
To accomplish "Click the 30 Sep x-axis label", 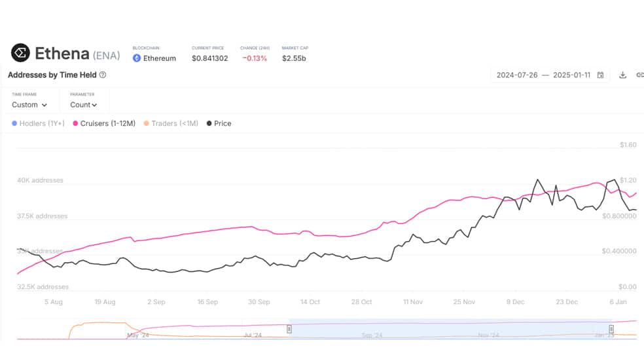I will 259,302.
